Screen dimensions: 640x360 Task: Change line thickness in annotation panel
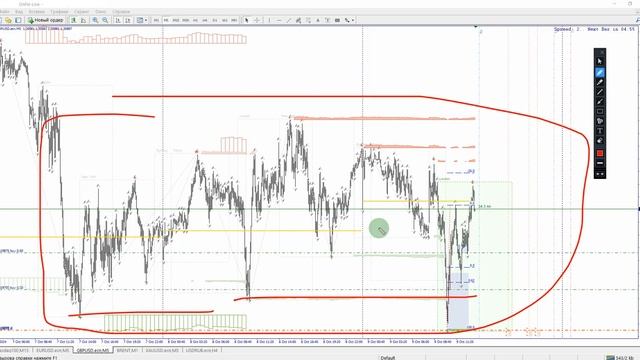pyautogui.click(x=600, y=163)
